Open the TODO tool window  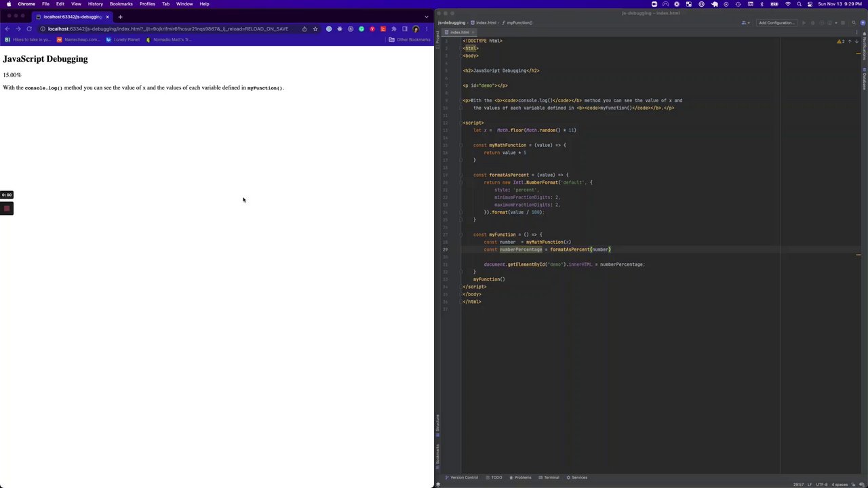(x=494, y=477)
